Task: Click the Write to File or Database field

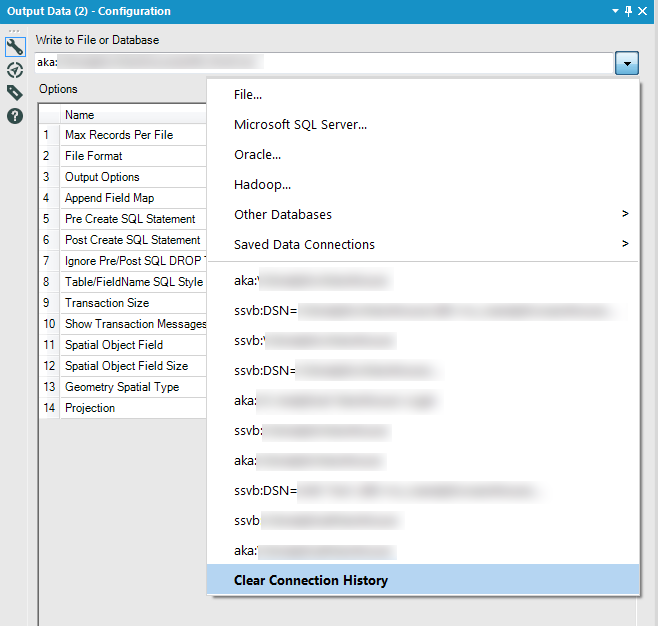Action: click(x=324, y=63)
